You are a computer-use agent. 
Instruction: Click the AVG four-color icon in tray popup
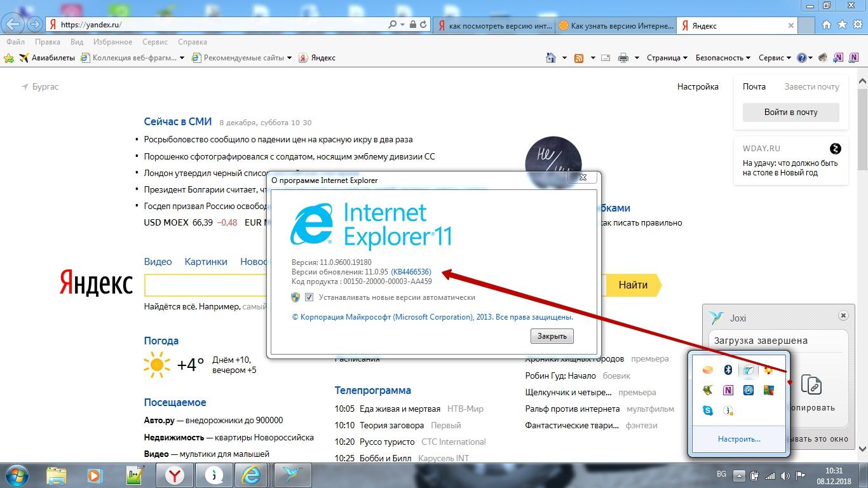(x=769, y=390)
